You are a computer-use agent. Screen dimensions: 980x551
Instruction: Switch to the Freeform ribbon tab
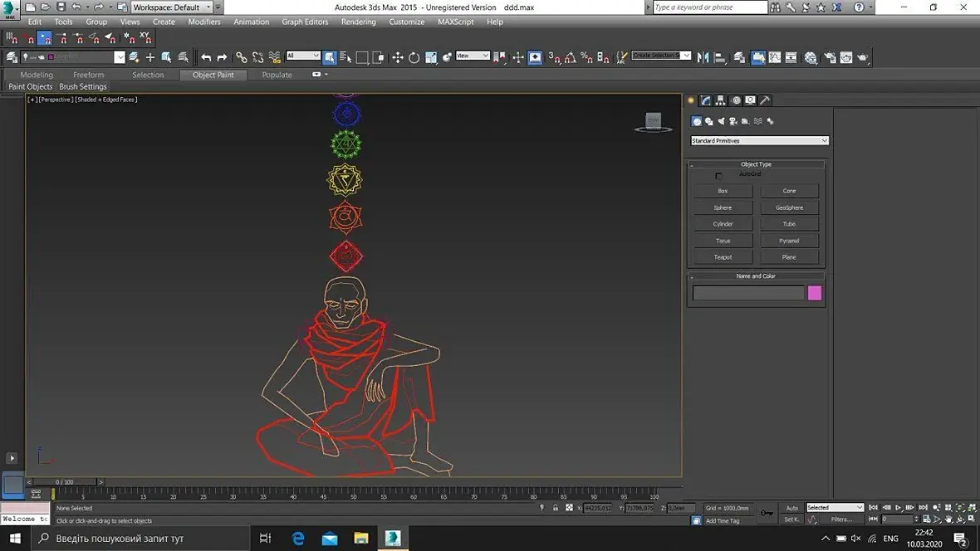89,75
